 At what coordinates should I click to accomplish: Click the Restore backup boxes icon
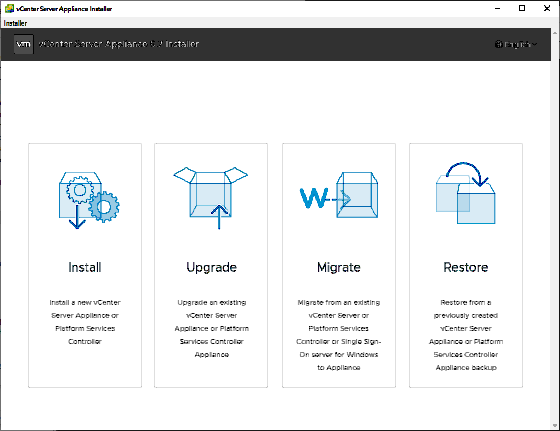coord(466,193)
